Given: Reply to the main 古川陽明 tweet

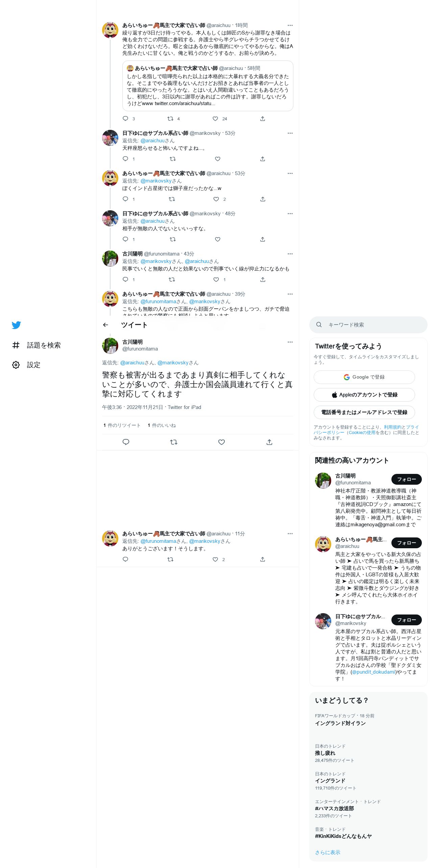Looking at the screenshot, I should pos(126,442).
